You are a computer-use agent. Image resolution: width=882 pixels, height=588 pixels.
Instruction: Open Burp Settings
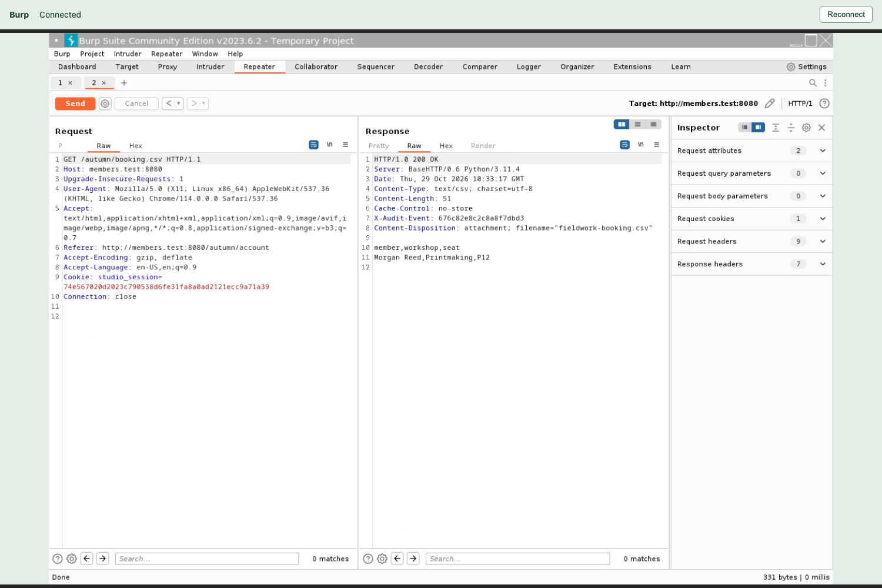(807, 67)
